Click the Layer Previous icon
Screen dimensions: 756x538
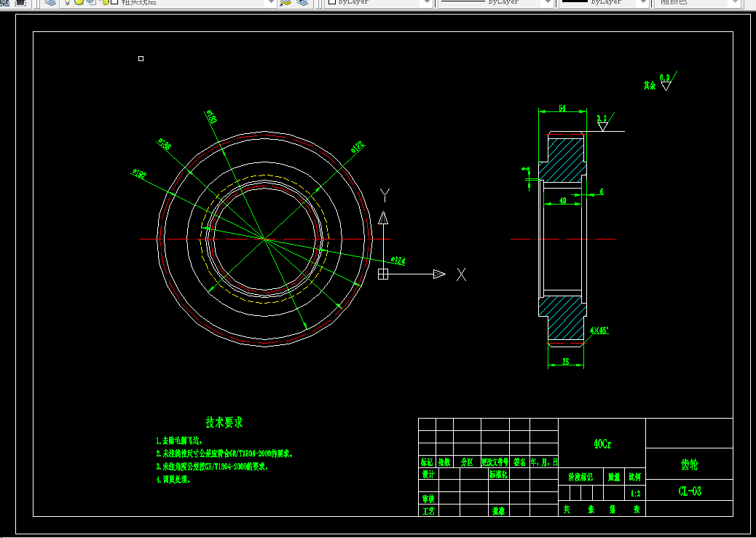(302, 2)
